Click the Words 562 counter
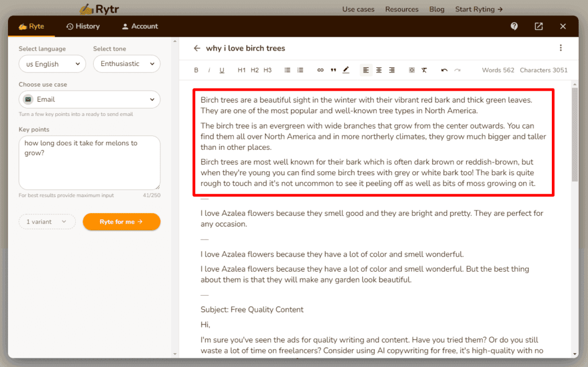588x367 pixels. point(498,70)
